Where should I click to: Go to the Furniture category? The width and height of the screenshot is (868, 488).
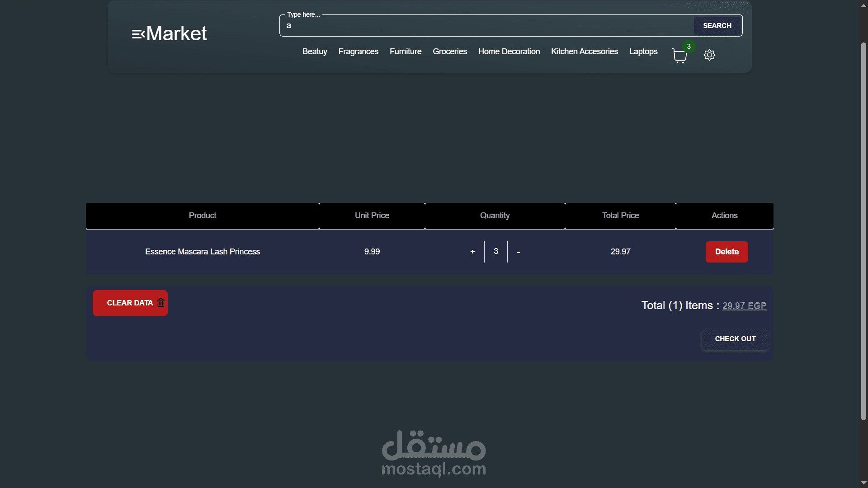tap(406, 52)
